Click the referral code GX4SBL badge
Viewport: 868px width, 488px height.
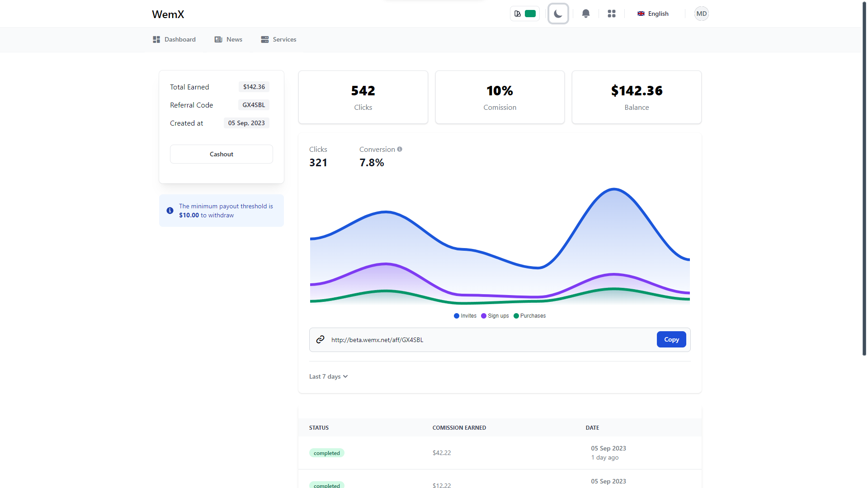click(254, 105)
